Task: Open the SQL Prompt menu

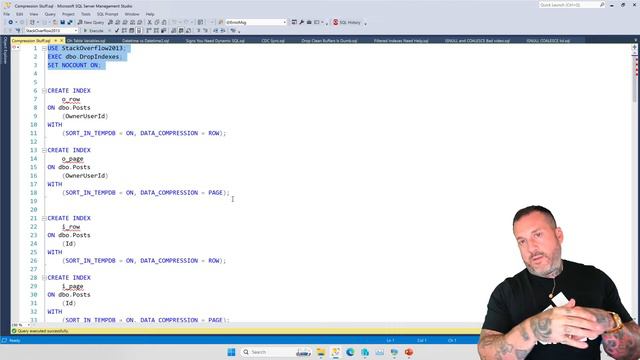Action: (x=107, y=14)
